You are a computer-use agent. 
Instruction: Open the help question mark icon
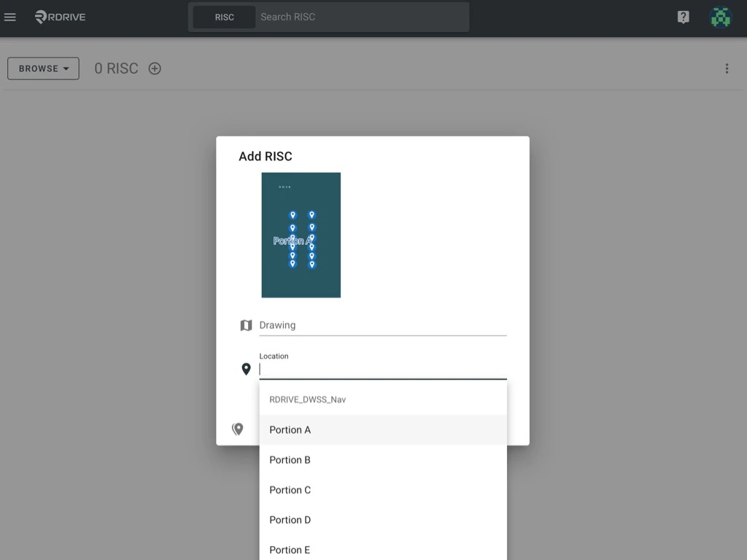683,17
